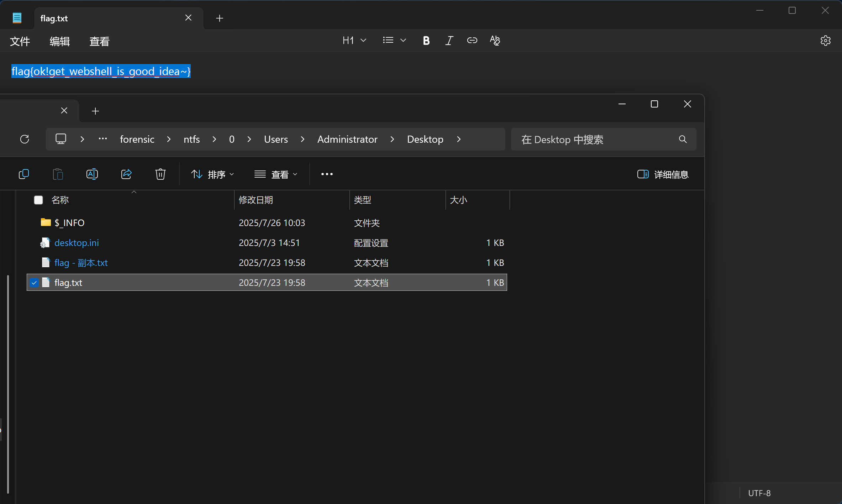Open the 文件 menu in Notepad
Viewport: 842px width, 504px height.
tap(20, 42)
